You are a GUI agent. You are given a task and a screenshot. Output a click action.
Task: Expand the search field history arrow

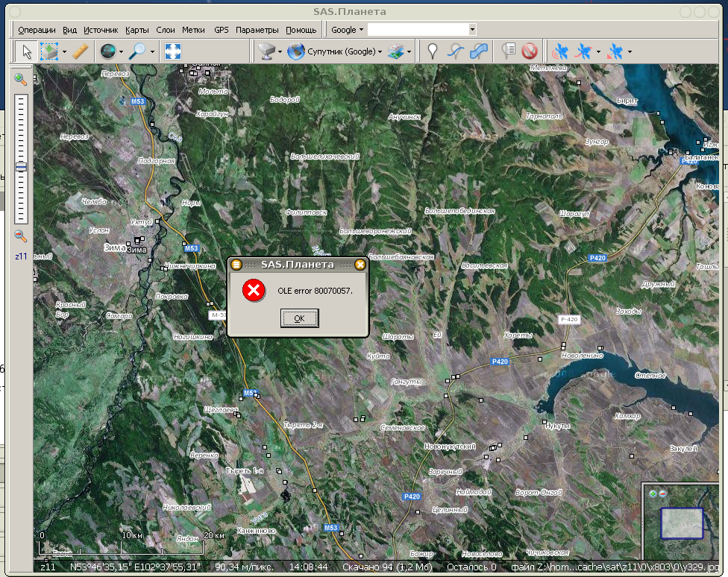pos(472,30)
